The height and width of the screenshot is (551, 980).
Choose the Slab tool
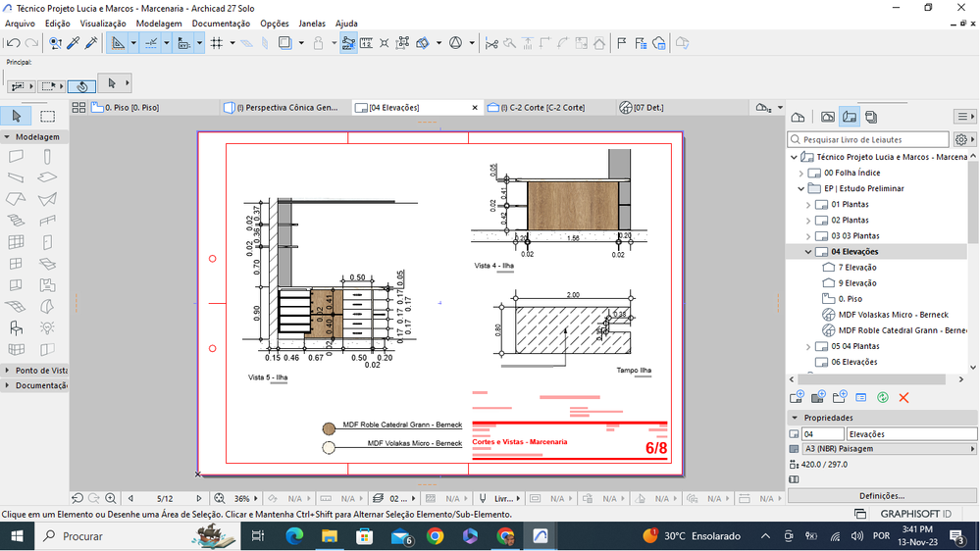[x=47, y=178]
